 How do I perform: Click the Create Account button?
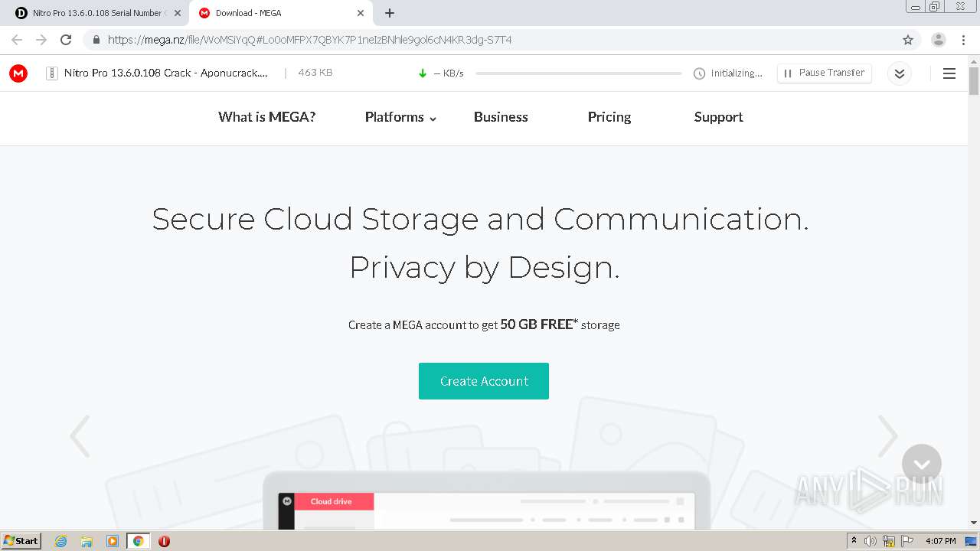click(484, 381)
